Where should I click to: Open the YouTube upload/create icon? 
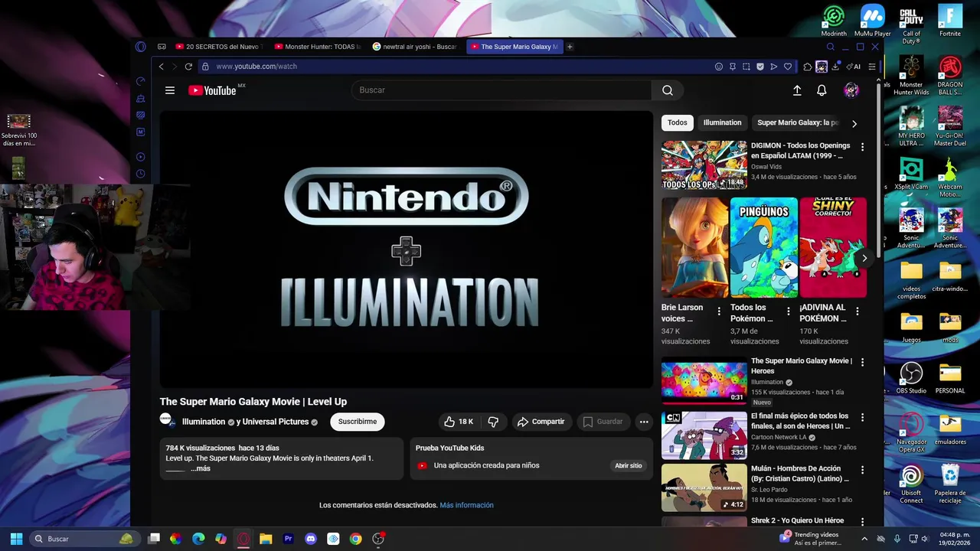[797, 90]
